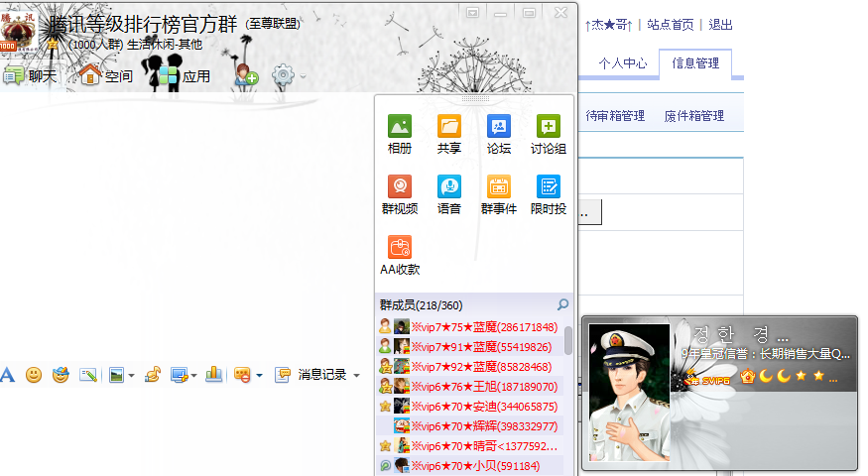Select member ※vip7★75★蓝魔(286171848)

(x=469, y=327)
